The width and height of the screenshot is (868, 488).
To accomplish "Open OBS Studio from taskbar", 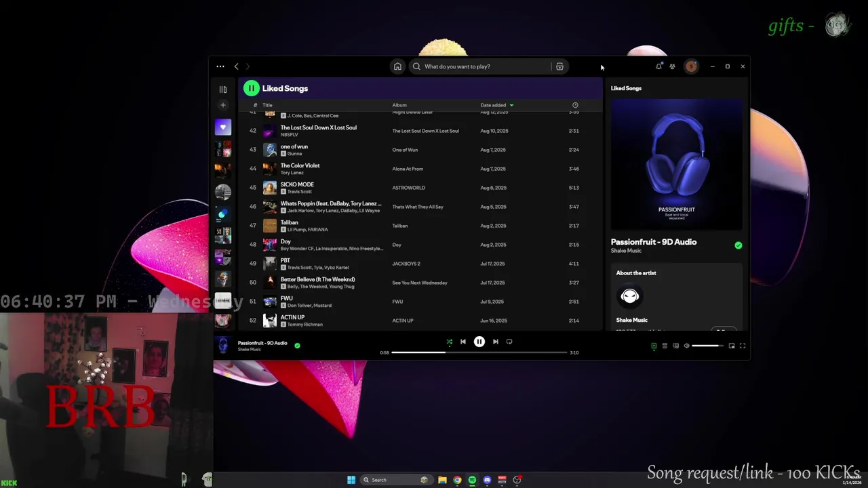I will click(x=517, y=480).
